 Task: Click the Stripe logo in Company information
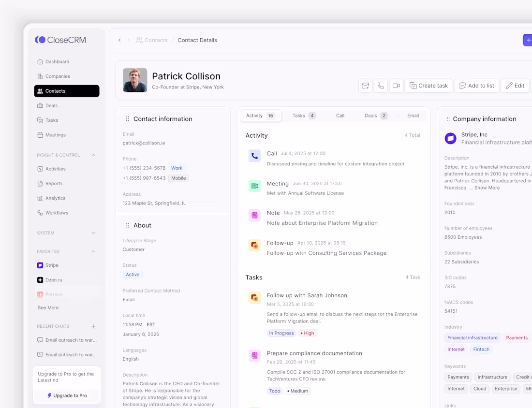(x=450, y=138)
